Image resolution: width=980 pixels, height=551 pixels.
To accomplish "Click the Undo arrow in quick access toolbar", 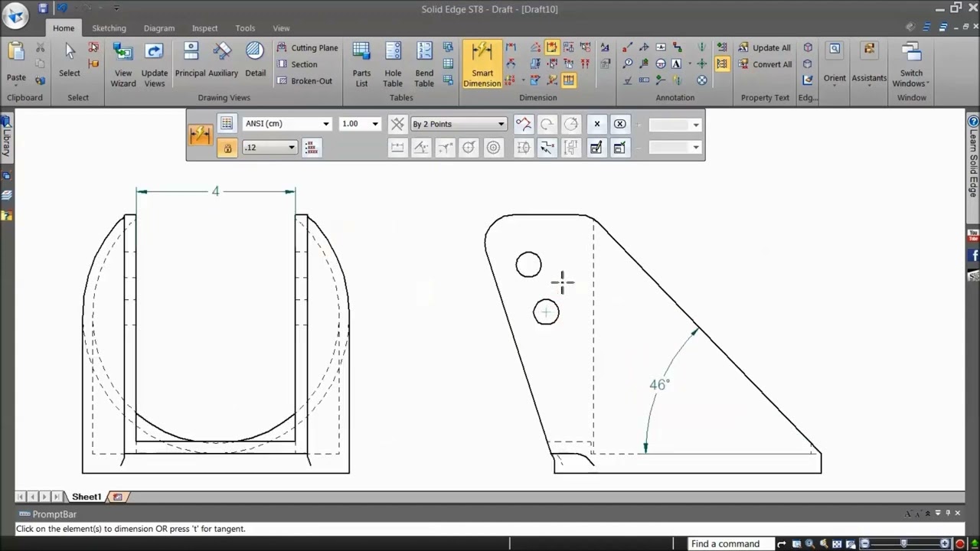I will pos(63,8).
